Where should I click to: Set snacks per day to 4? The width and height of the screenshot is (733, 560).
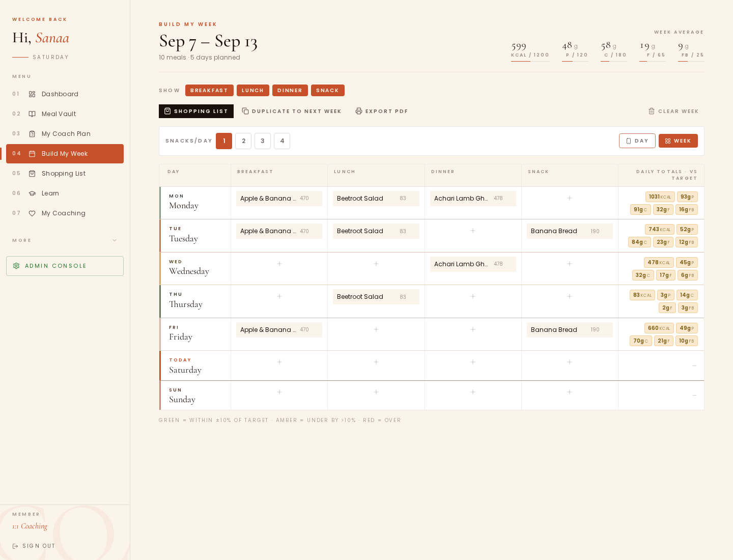282,141
